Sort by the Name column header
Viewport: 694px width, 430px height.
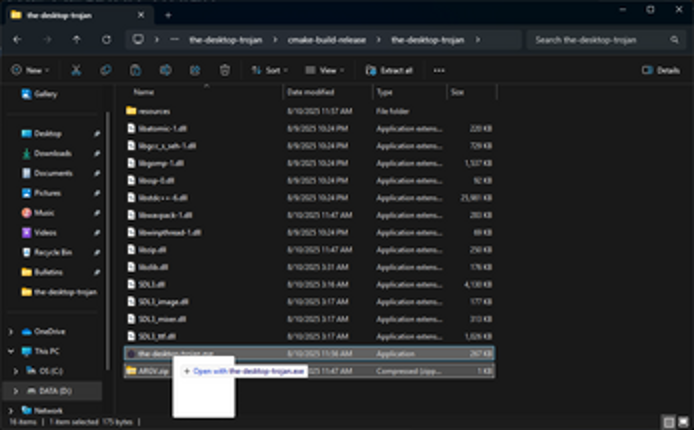[144, 92]
